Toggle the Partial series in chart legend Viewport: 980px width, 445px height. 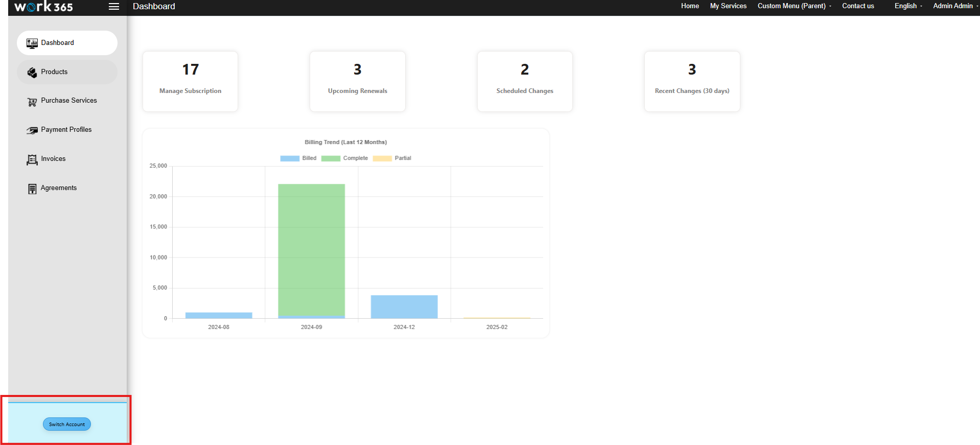(392, 158)
